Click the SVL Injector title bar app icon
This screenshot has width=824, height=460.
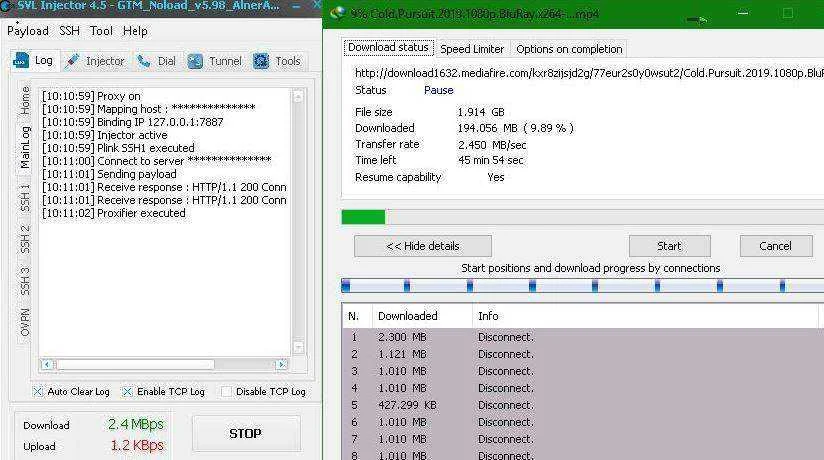point(6,6)
